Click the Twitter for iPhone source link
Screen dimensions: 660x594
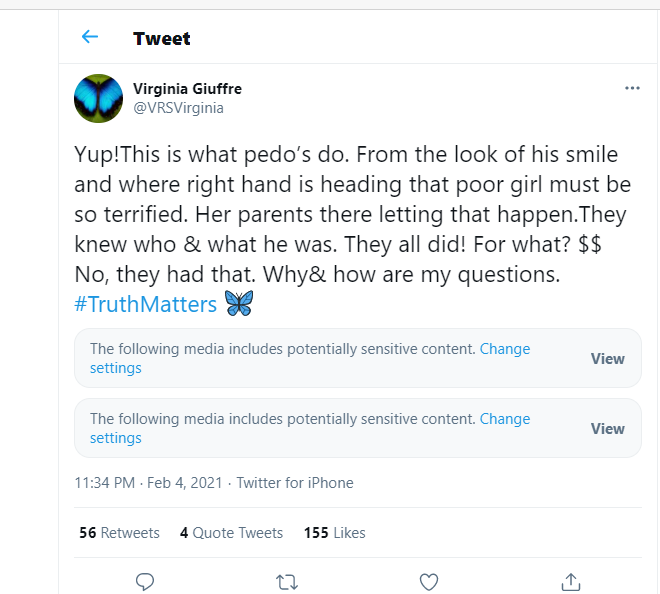[x=295, y=483]
